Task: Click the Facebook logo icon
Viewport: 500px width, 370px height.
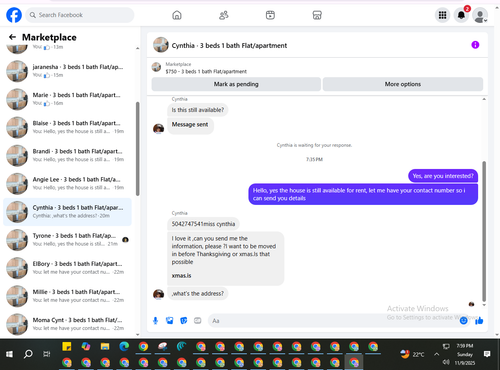Action: point(14,15)
